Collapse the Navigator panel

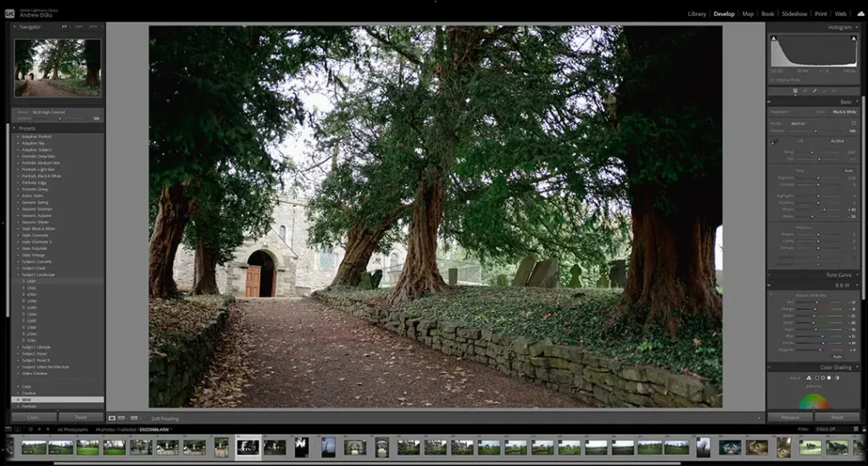pyautogui.click(x=14, y=26)
